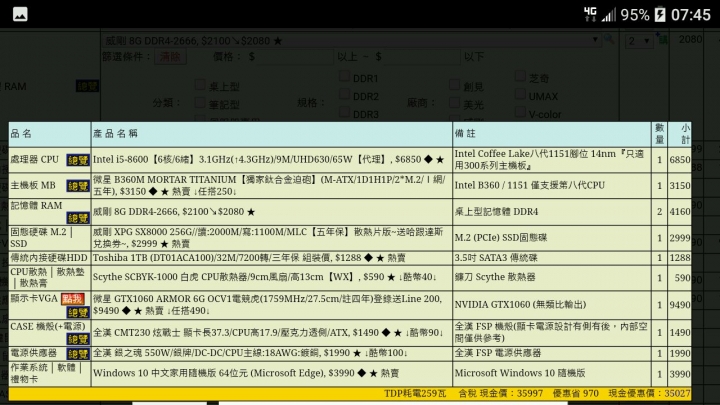Click the subtotal value 6850
This screenshot has height=405, width=720.
tap(680, 160)
